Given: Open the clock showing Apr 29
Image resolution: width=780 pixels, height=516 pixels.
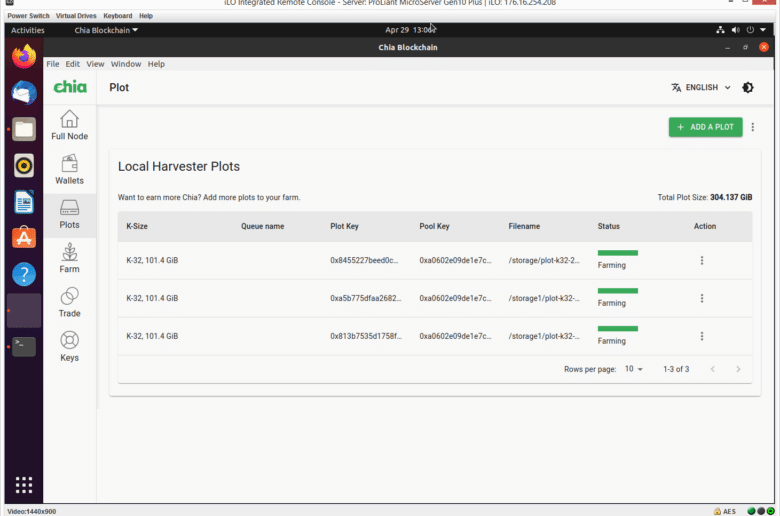Looking at the screenshot, I should [410, 30].
